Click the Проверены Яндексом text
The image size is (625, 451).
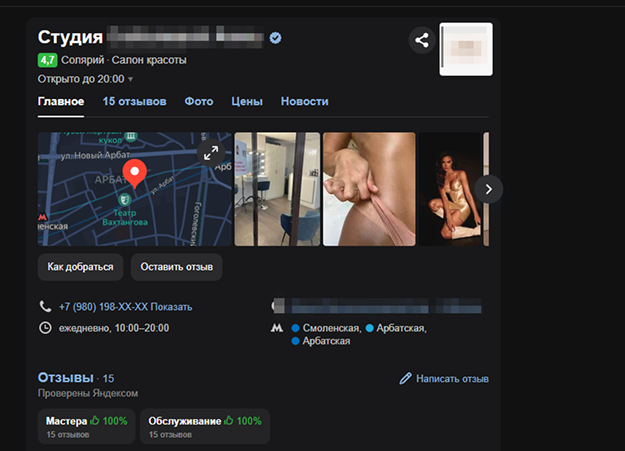coord(88,394)
